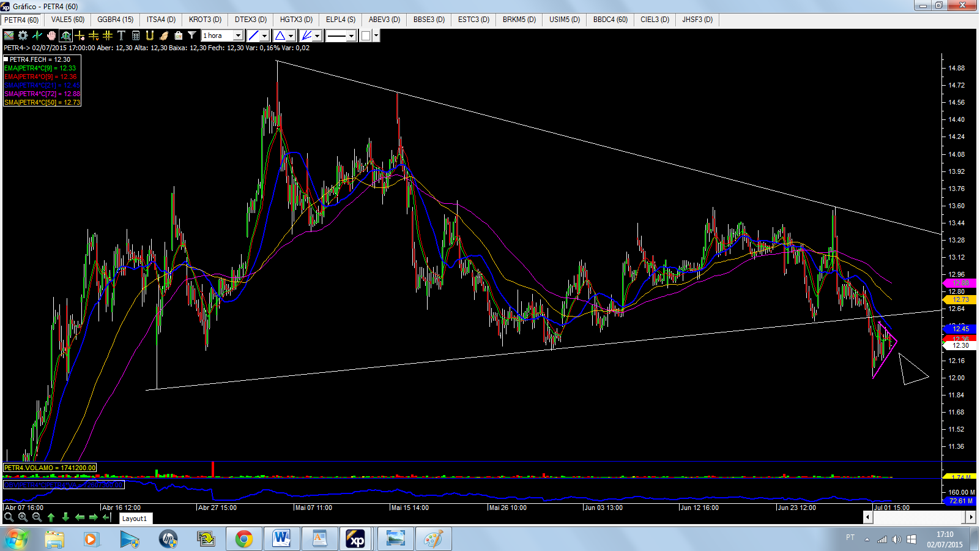980x551 pixels.
Task: Click the highlighted zoom magnifier tool
Action: (x=65, y=36)
